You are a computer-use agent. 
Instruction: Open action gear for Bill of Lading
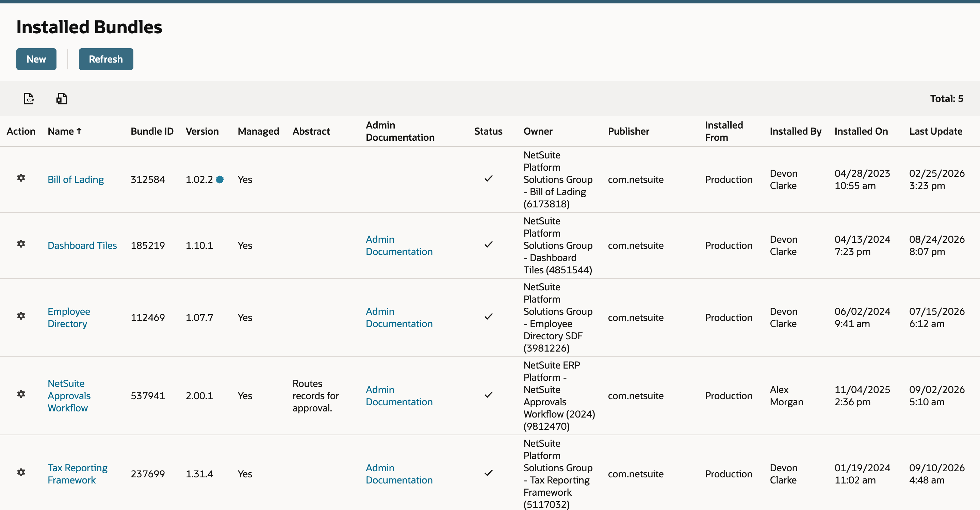(x=21, y=178)
